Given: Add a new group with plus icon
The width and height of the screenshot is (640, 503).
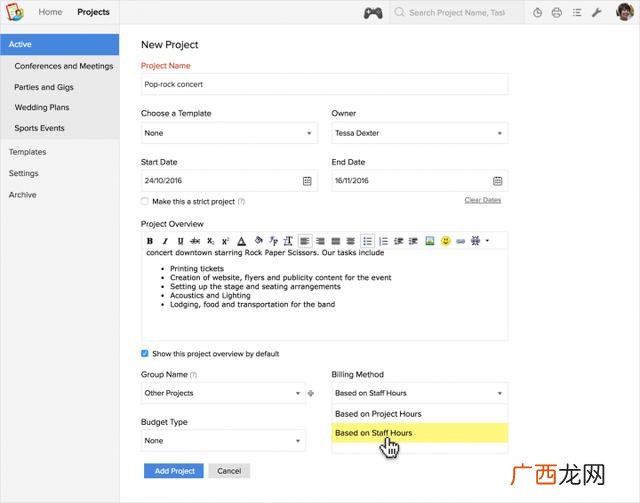Looking at the screenshot, I should [x=311, y=393].
